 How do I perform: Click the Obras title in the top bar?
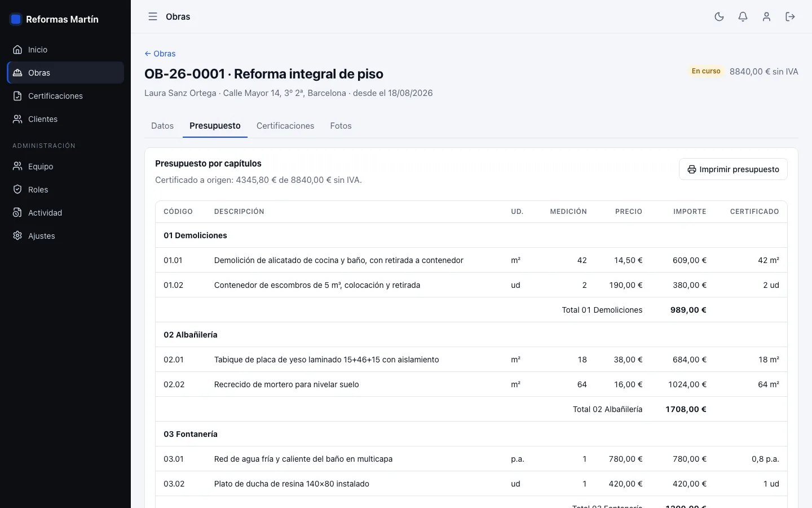click(x=178, y=17)
